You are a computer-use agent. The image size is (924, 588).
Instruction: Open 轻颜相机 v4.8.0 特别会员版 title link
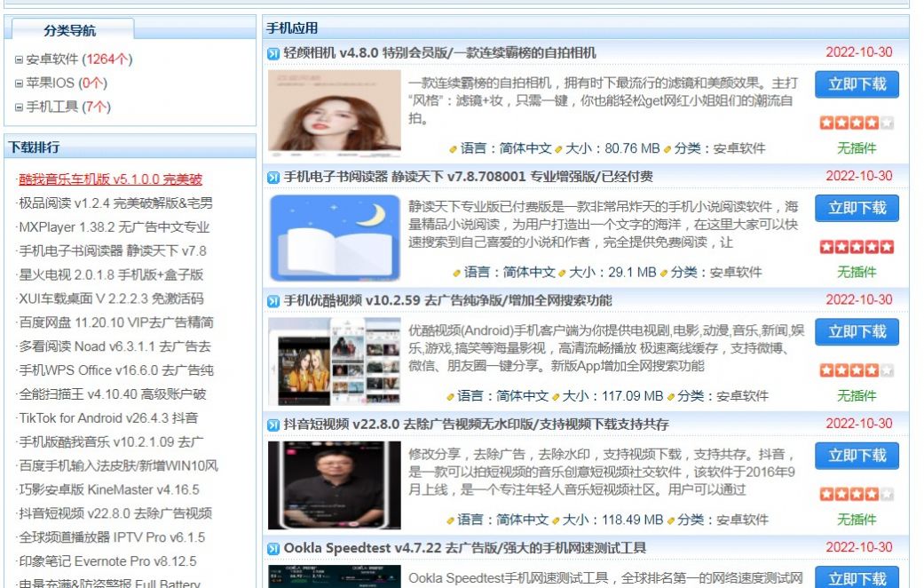[439, 53]
